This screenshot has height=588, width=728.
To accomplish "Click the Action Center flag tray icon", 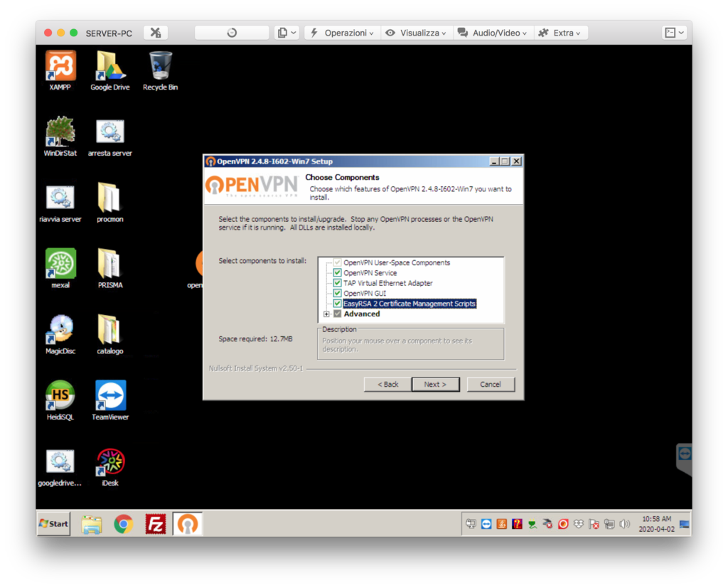I will (x=594, y=525).
